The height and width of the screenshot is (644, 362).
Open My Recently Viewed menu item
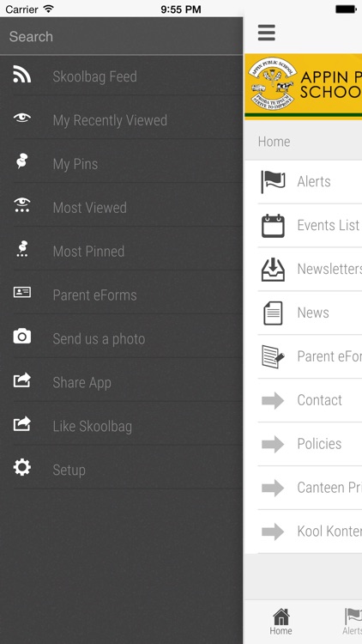tap(122, 120)
